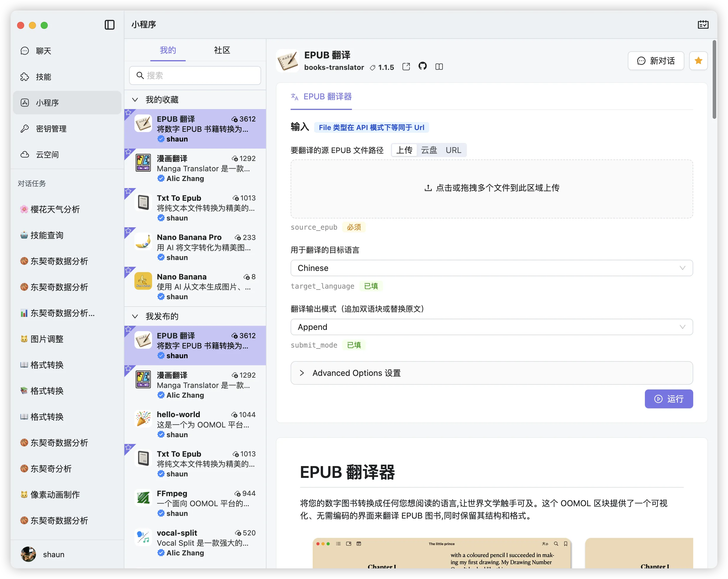This screenshot has width=728, height=579.
Task: Open the books-translator documentation book icon
Action: click(439, 67)
